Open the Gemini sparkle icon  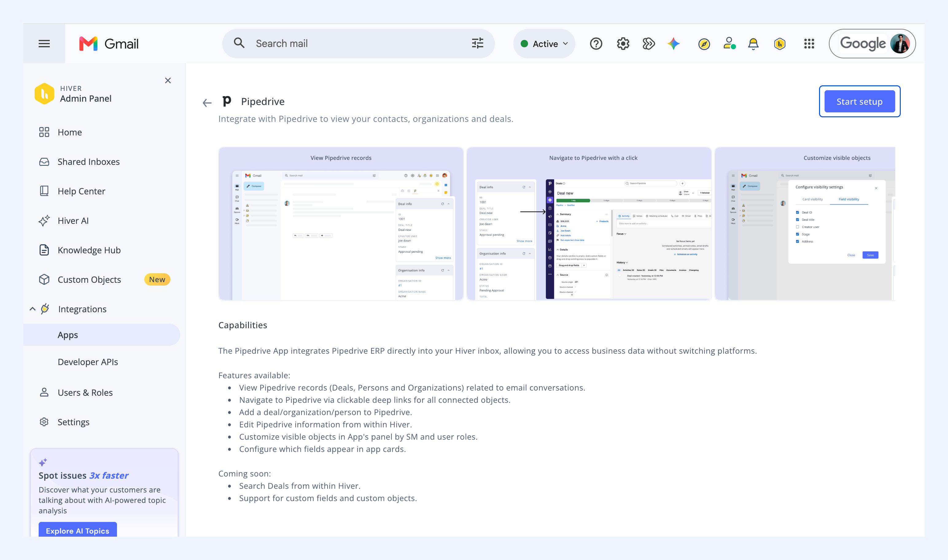674,44
